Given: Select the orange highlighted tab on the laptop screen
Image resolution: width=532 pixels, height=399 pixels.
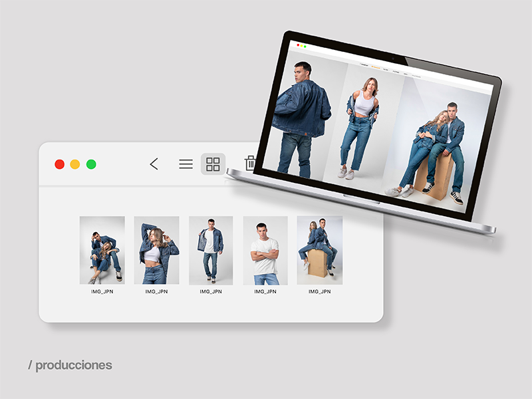Looking at the screenshot, I should tap(376, 67).
